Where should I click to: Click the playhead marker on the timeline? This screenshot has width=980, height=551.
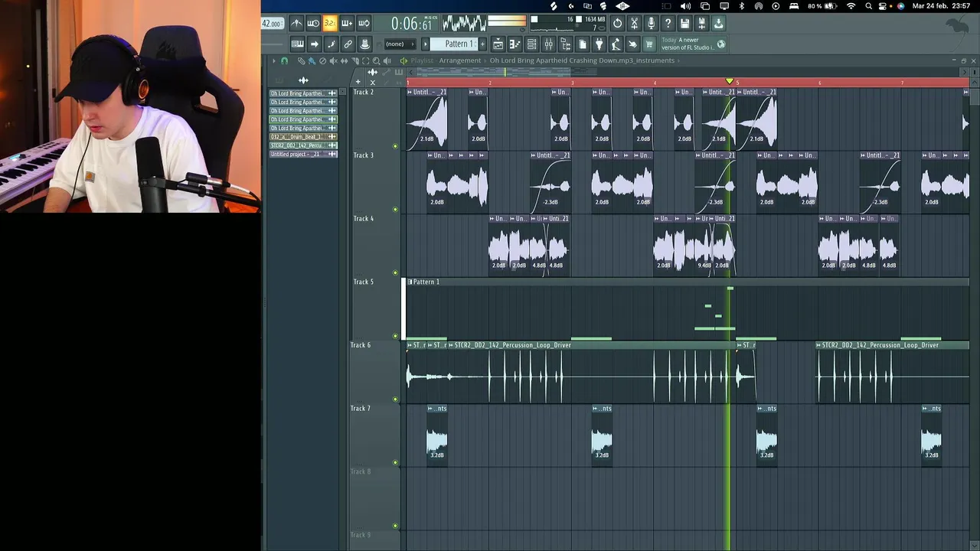pos(730,80)
